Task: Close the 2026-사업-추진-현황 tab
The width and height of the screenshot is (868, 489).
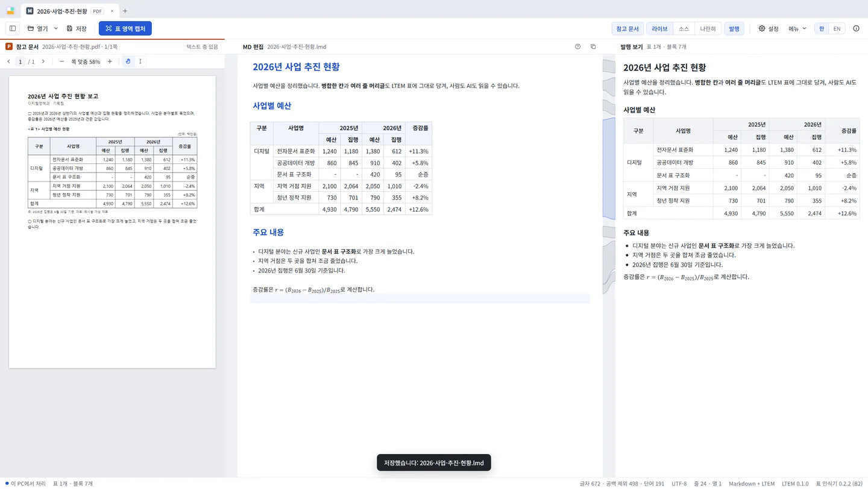Action: pos(112,11)
